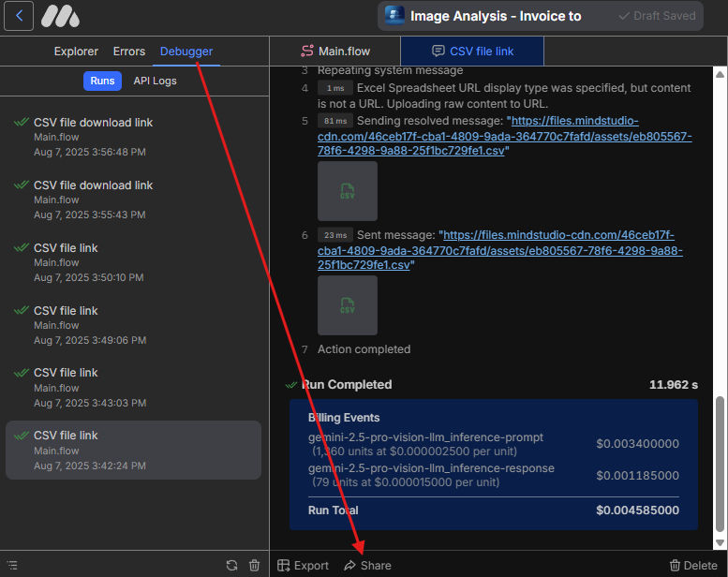Click the refresh runs icon
728x577 pixels.
(x=231, y=565)
